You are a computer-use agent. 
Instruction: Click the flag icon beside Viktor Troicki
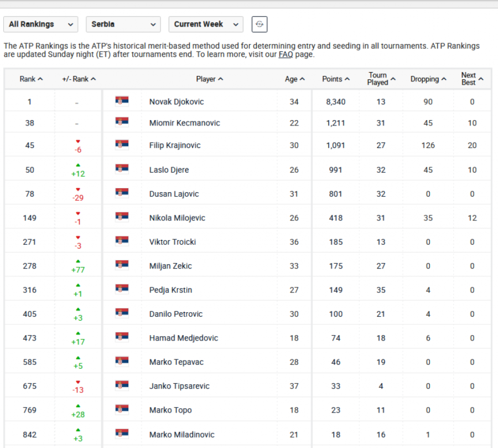[x=122, y=241]
